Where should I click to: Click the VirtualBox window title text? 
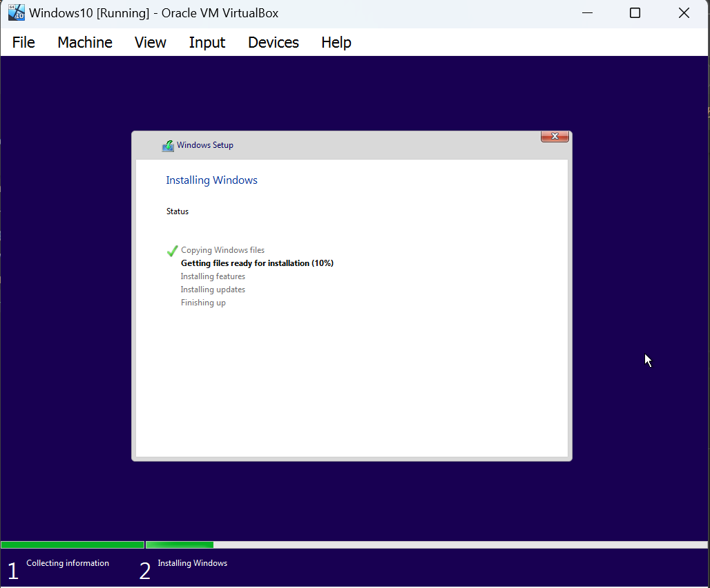[x=153, y=13]
